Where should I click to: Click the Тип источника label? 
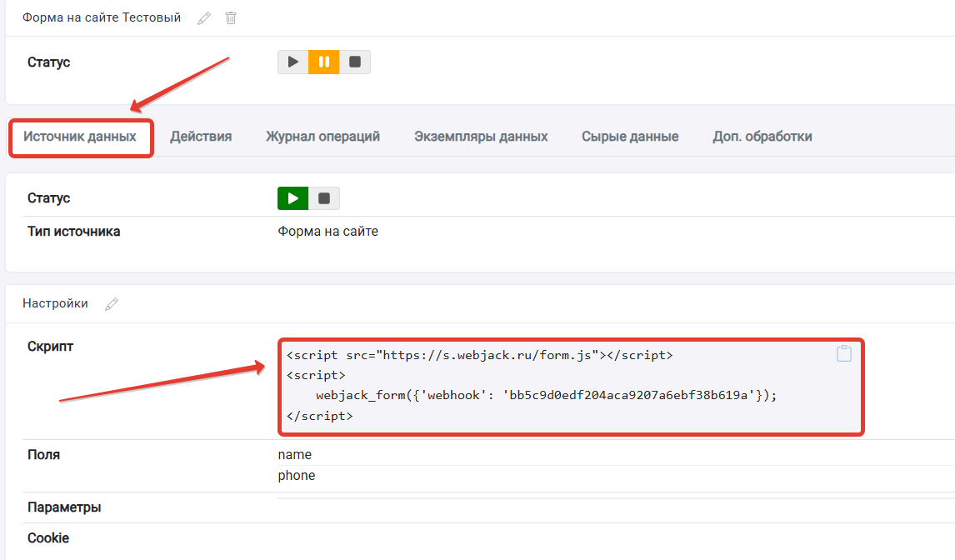73,232
